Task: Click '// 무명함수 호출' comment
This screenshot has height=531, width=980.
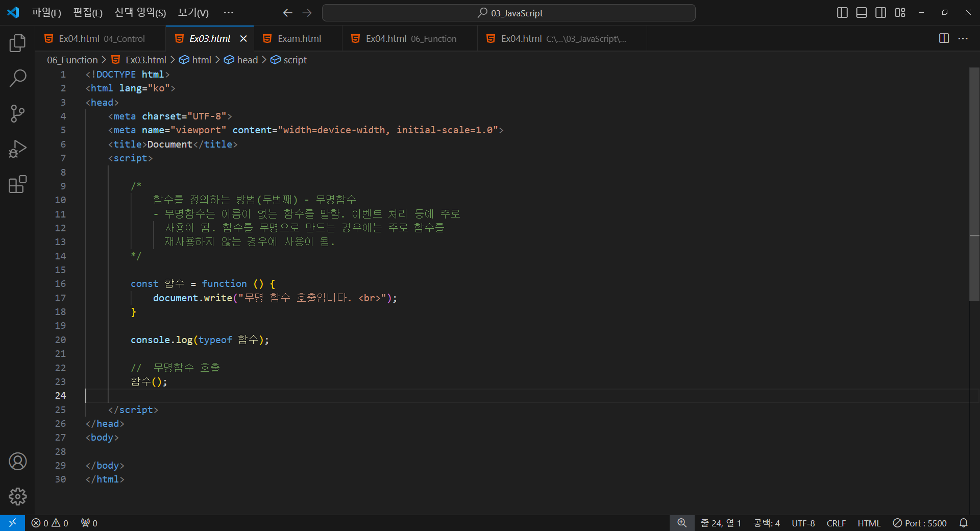Action: pos(175,368)
